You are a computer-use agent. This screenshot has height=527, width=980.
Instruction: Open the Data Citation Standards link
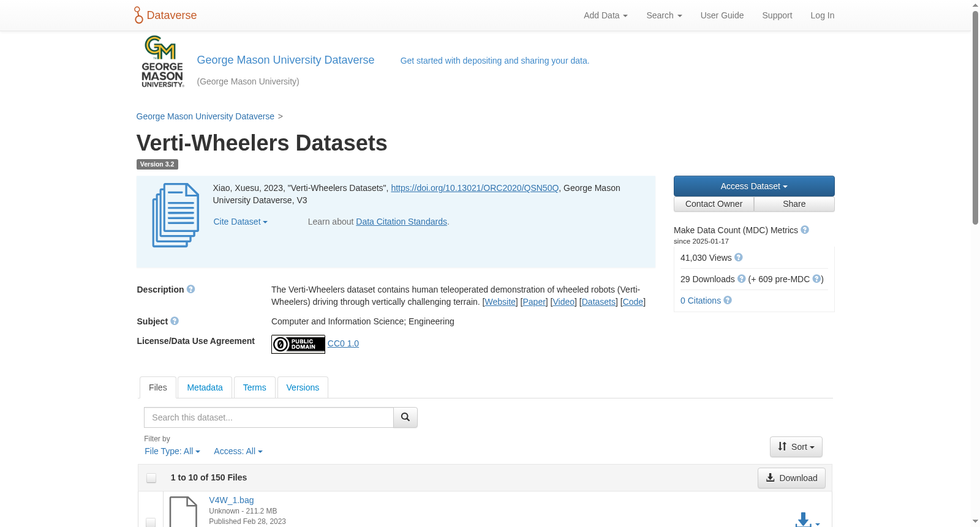(401, 222)
